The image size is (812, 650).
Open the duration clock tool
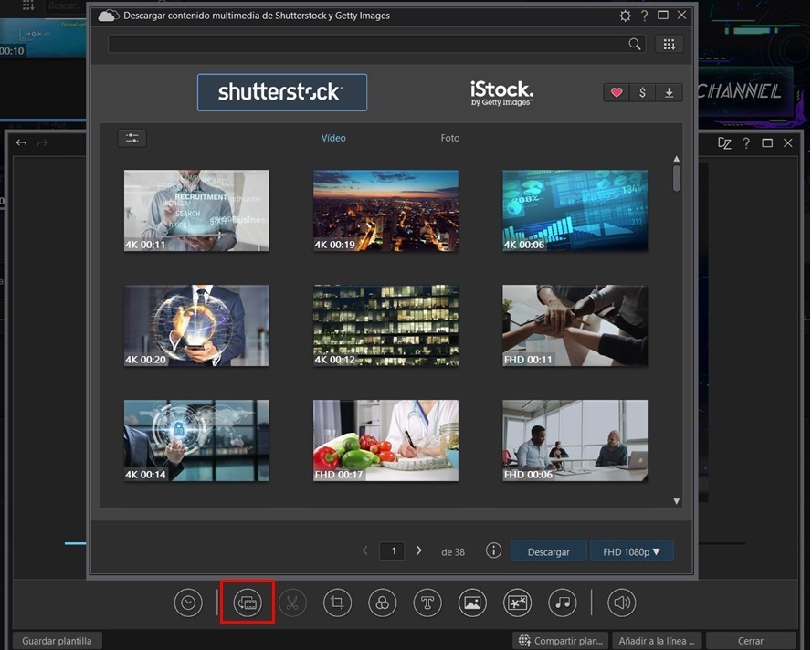coord(188,603)
